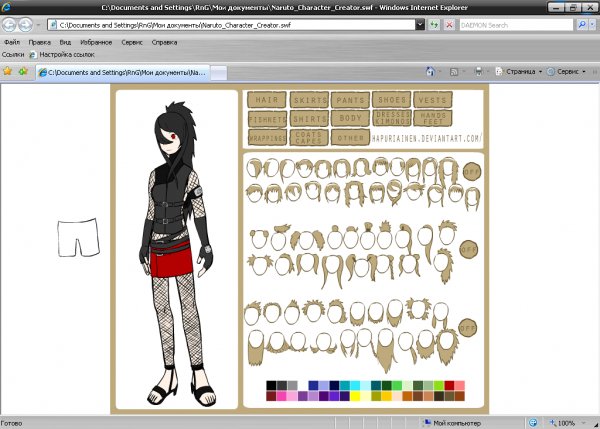The height and width of the screenshot is (429, 600).
Task: Click the DAEMON Search box
Action: 516,25
